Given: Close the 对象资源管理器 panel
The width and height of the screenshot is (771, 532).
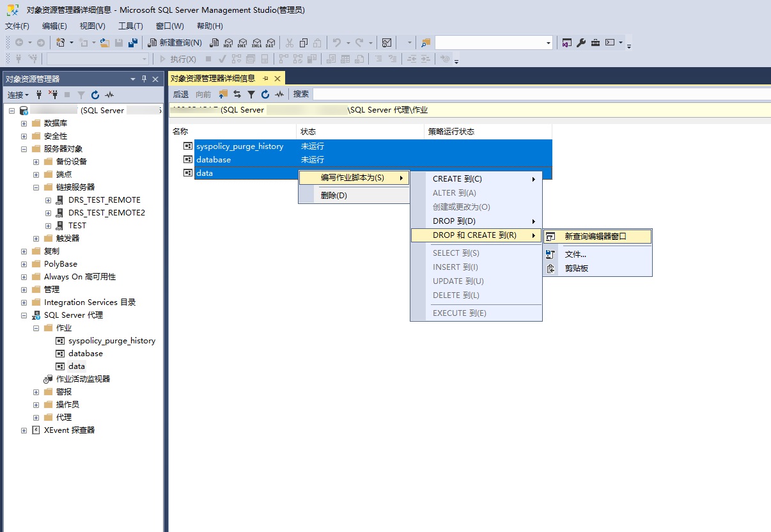Looking at the screenshot, I should (x=155, y=79).
